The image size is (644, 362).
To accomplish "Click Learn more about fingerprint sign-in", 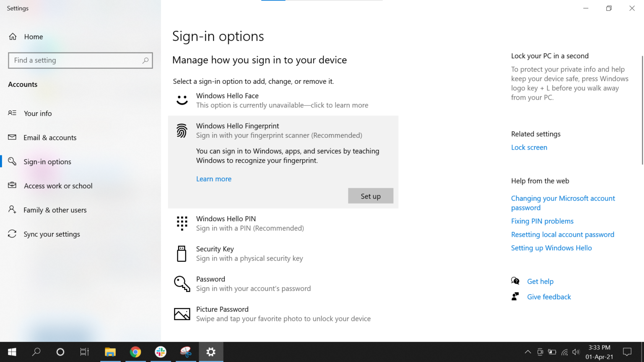I will click(214, 178).
